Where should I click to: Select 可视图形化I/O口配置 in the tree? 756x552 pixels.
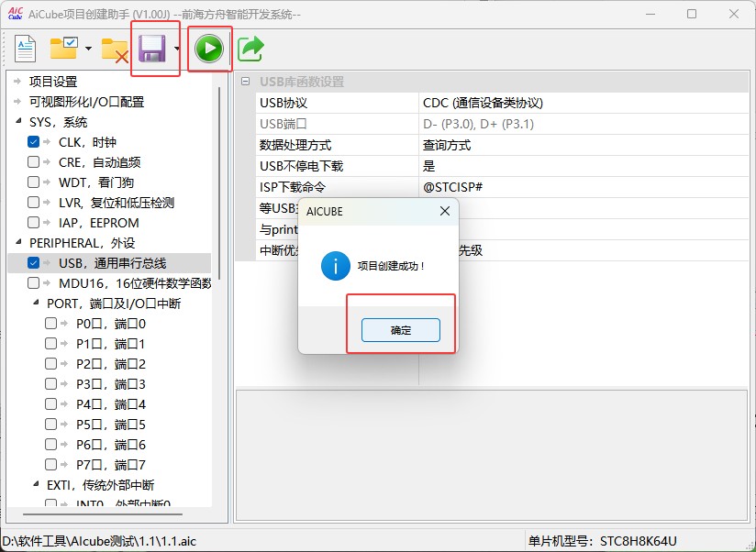click(87, 102)
